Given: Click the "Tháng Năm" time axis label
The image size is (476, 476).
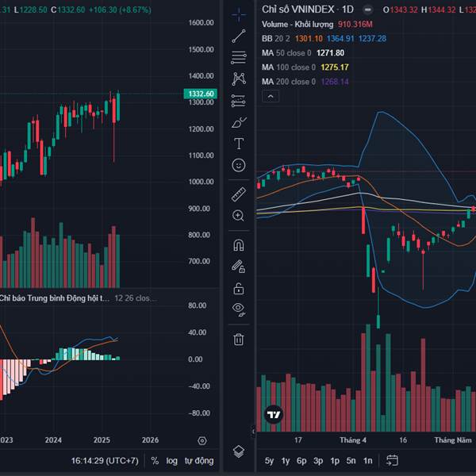Looking at the screenshot, I should point(453,440).
